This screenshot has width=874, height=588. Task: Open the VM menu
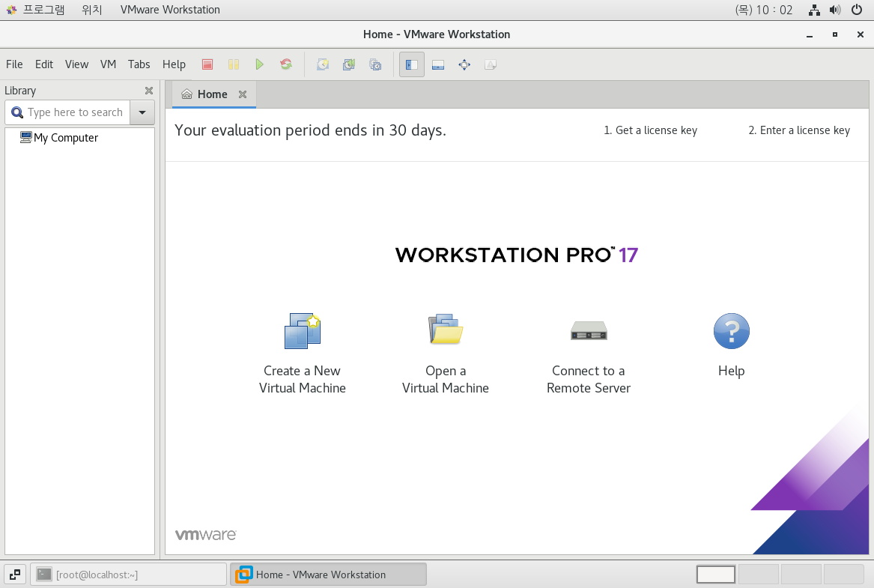tap(108, 64)
